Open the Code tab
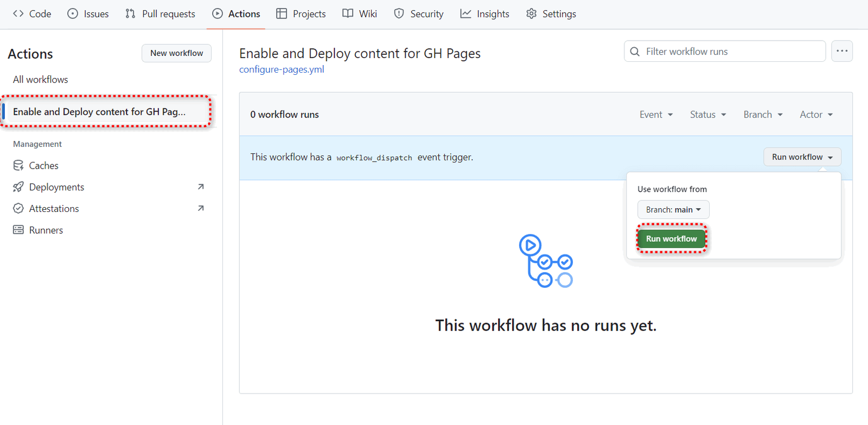Viewport: 868px width, 425px height. [x=32, y=14]
